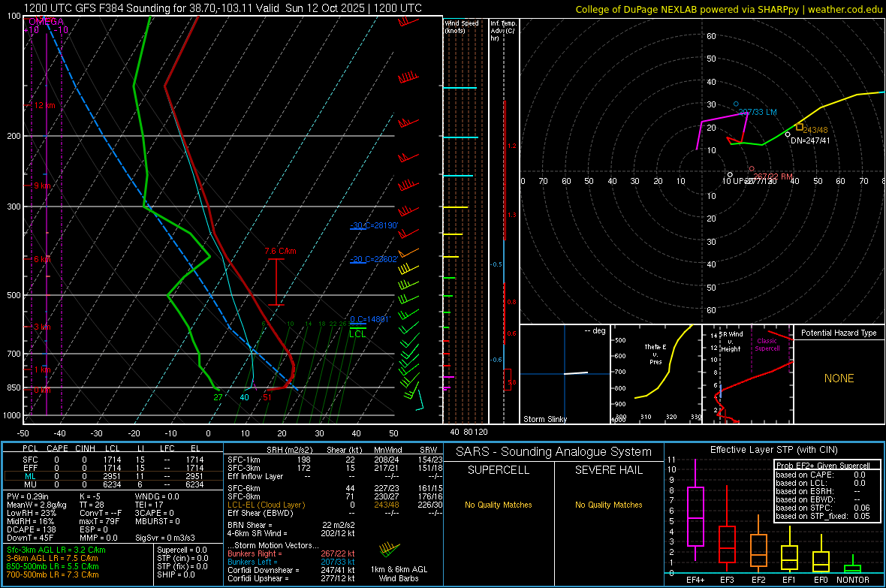This screenshot has width=886, height=588.
Task: Click the SFC-1km SRH row
Action: click(x=335, y=460)
